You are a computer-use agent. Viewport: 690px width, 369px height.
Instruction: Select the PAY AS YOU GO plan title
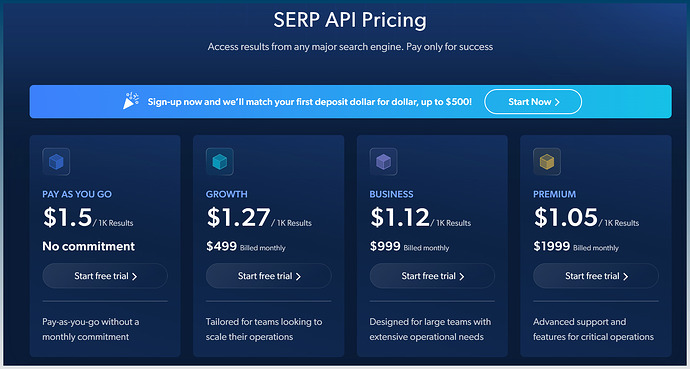pos(77,194)
